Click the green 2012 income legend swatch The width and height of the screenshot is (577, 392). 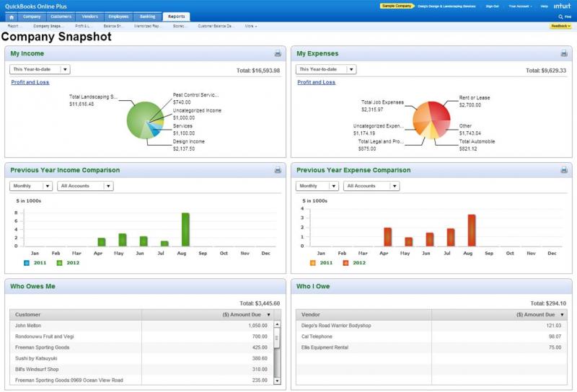point(59,263)
